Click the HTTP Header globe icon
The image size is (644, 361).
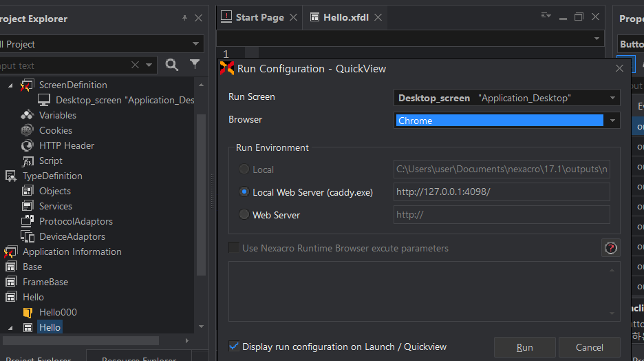pos(27,145)
